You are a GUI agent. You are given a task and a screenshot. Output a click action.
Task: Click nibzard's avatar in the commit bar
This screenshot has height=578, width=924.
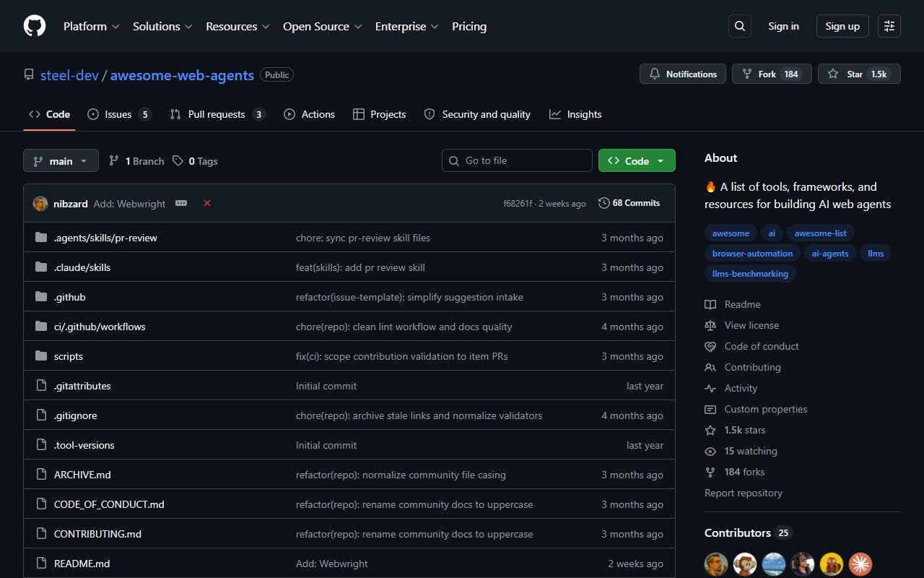pos(40,204)
